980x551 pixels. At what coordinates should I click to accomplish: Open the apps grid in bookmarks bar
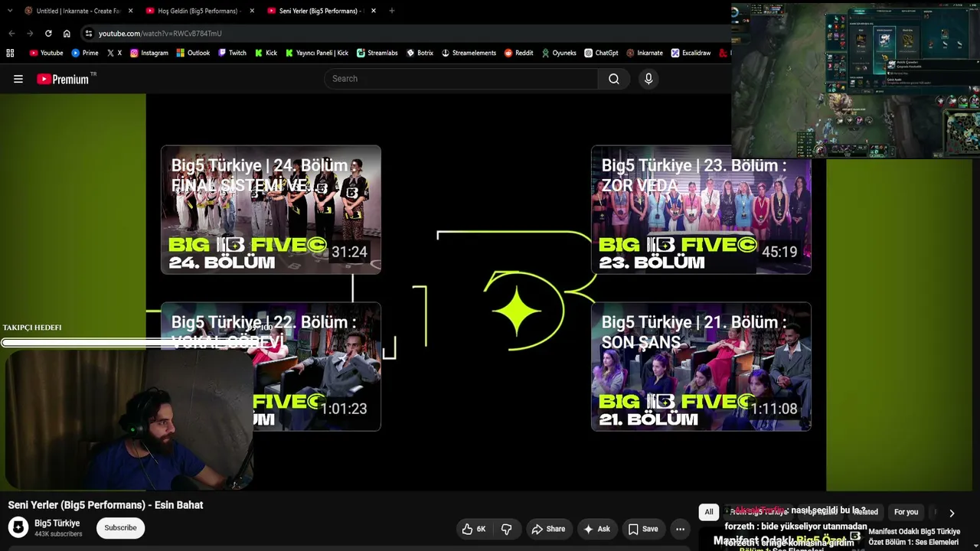click(10, 53)
